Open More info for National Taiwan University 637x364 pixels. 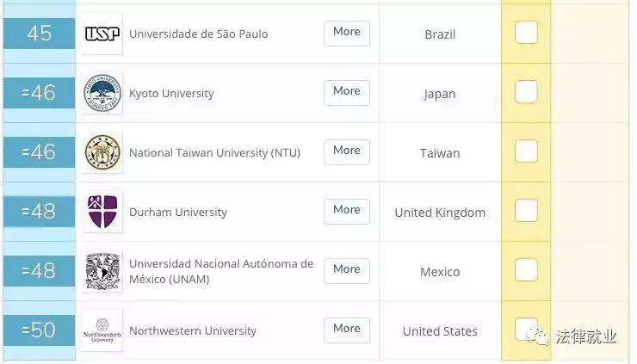[347, 151]
